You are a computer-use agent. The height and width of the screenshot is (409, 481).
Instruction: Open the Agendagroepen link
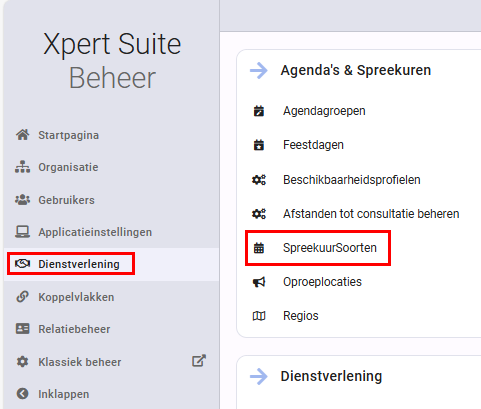click(324, 111)
